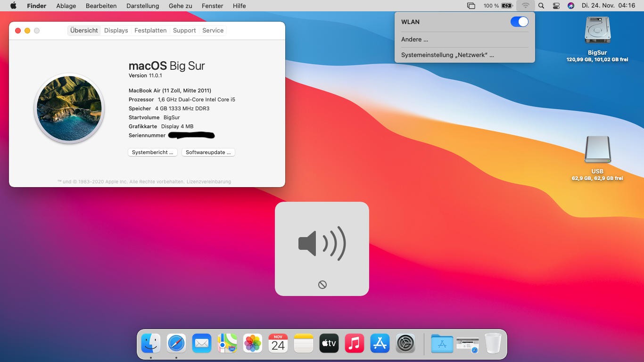
Task: Open the Apple menu
Action: 13,6
